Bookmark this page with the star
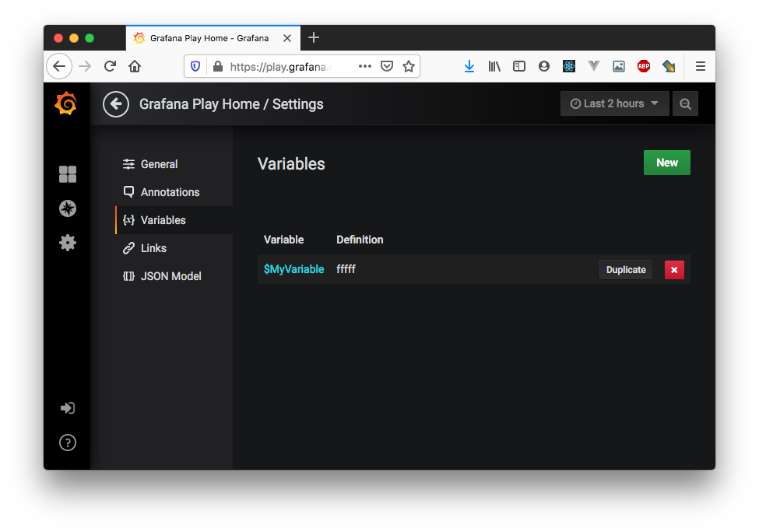This screenshot has width=759, height=532. (x=409, y=66)
